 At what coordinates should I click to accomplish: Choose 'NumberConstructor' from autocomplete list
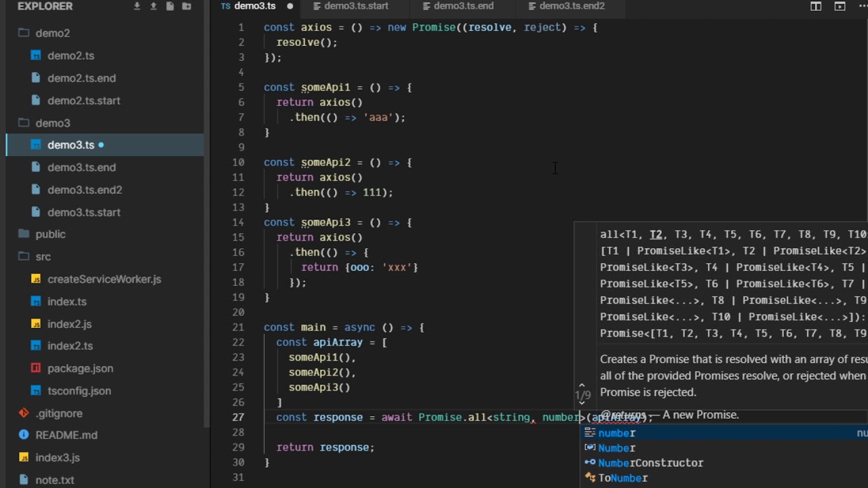click(725, 463)
